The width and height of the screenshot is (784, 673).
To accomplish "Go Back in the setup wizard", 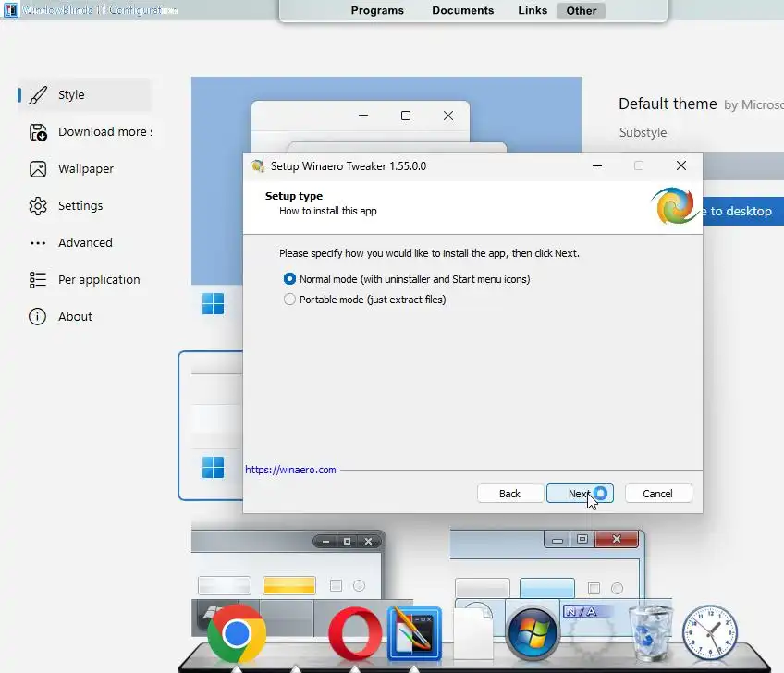I will 510,494.
